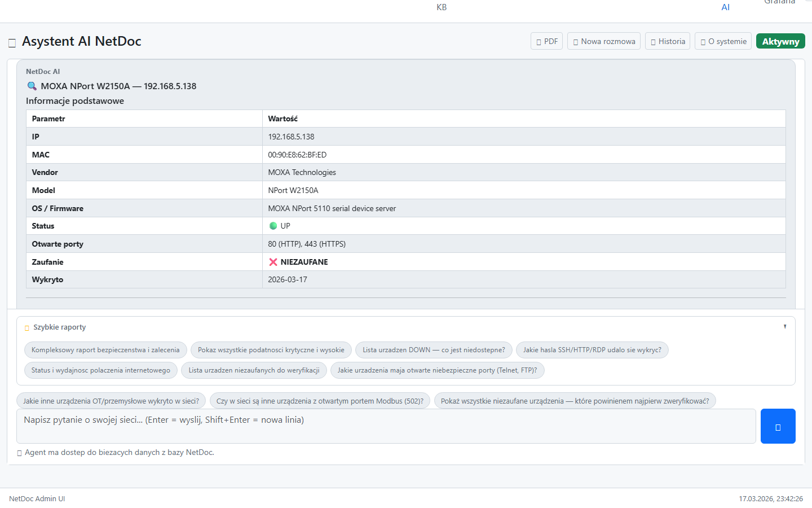The height and width of the screenshot is (508, 812).
Task: Click the Szybkie raporty header icon
Action: click(27, 328)
